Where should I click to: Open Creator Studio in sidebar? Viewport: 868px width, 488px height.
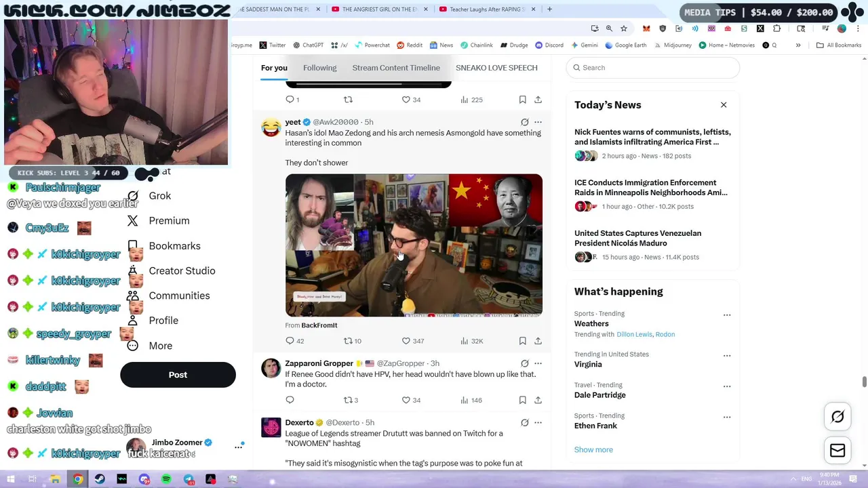click(x=172, y=271)
